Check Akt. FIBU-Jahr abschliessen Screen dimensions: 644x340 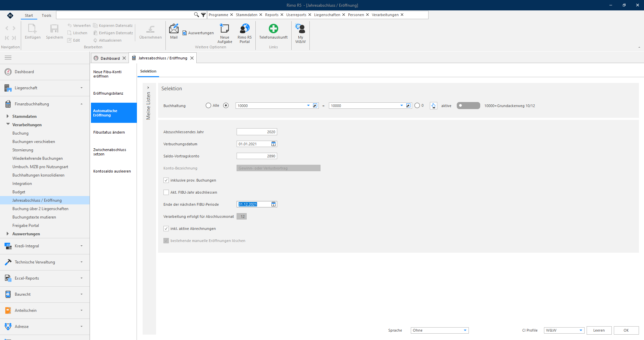point(166,192)
